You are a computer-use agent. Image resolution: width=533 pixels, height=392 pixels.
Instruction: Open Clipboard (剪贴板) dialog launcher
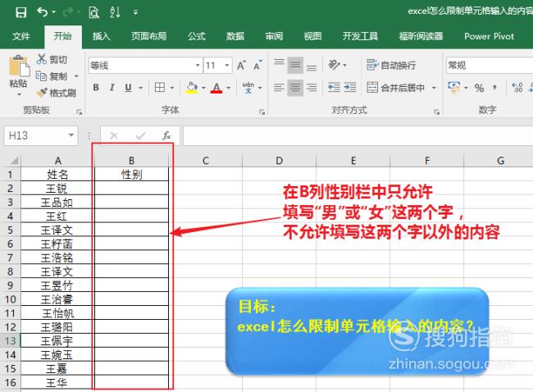(80, 112)
